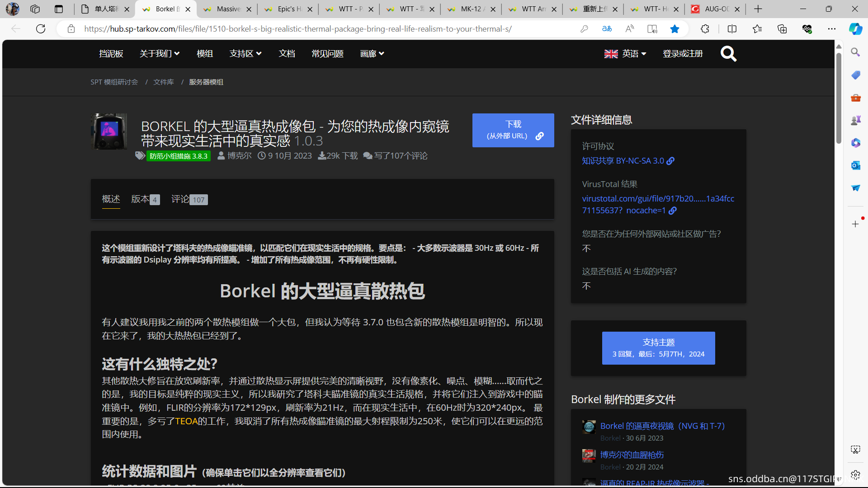
Task: Open split screen mode
Action: tap(732, 28)
